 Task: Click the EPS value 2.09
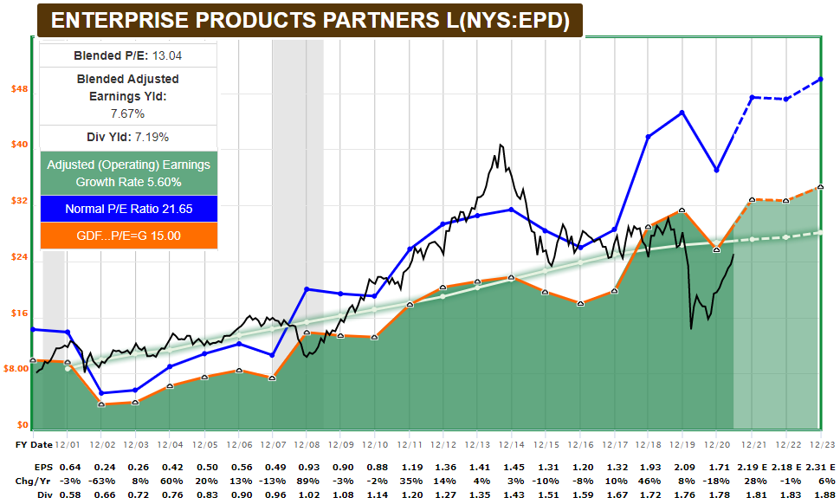point(686,468)
